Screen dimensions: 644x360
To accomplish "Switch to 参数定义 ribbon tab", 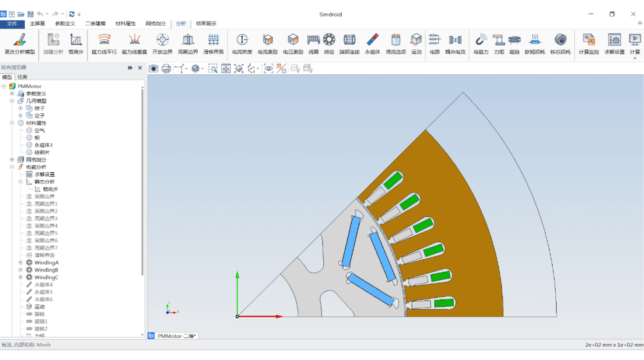I will point(65,24).
